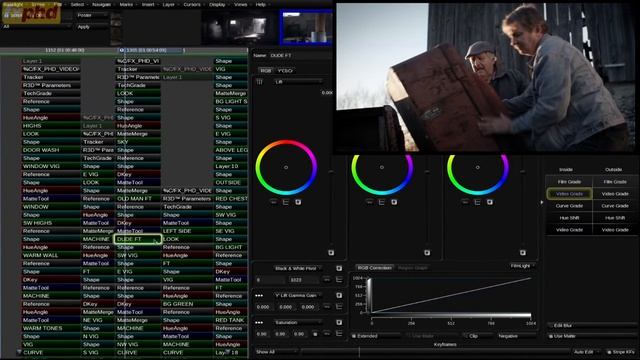
Task: Switch to the RGB Correction tab
Action: tap(374, 268)
